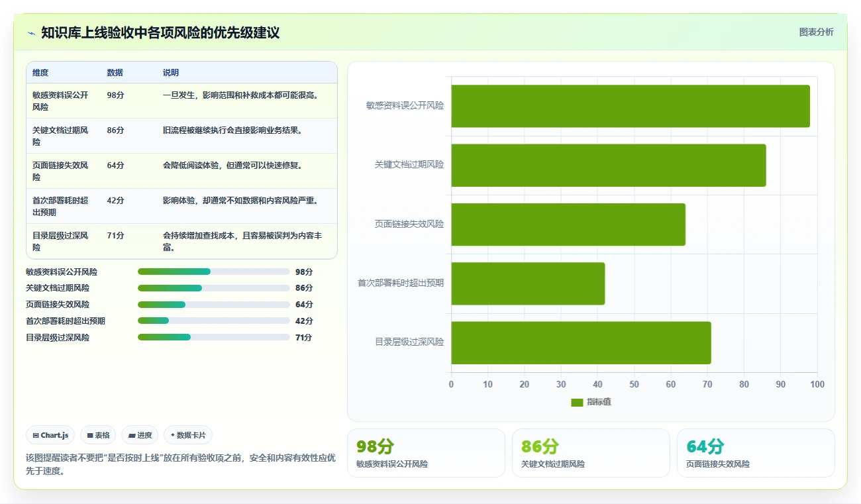Click the footer note starting 该图提醒读者
Viewport: 861px width, 504px height.
[181, 464]
